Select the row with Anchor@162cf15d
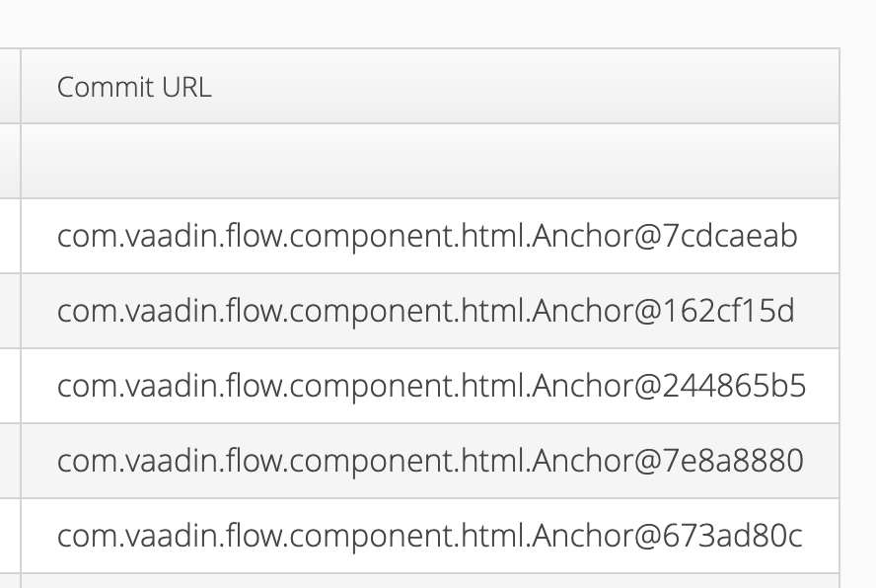 coord(425,312)
